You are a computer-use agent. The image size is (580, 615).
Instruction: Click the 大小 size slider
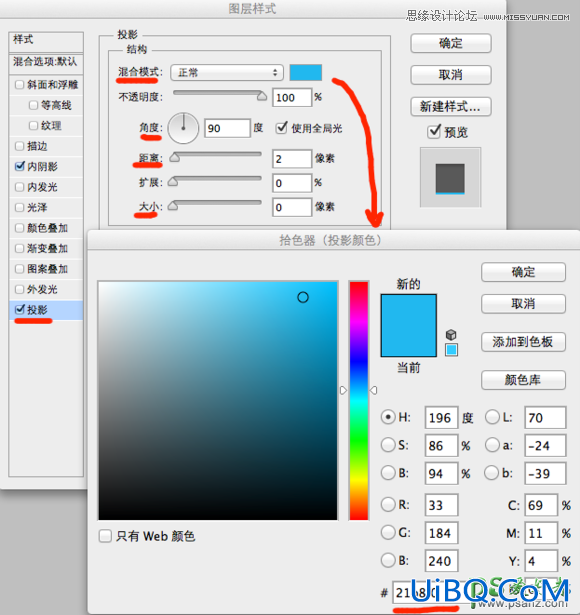tap(215, 205)
